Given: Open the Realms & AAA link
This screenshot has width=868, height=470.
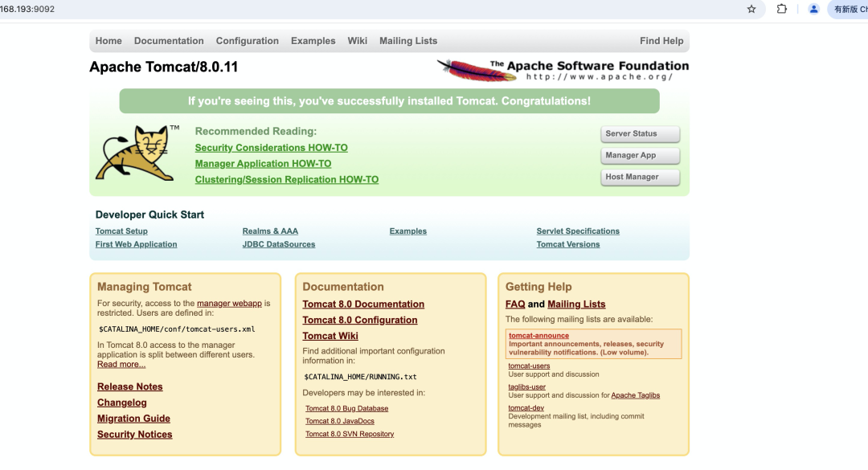Looking at the screenshot, I should (270, 231).
